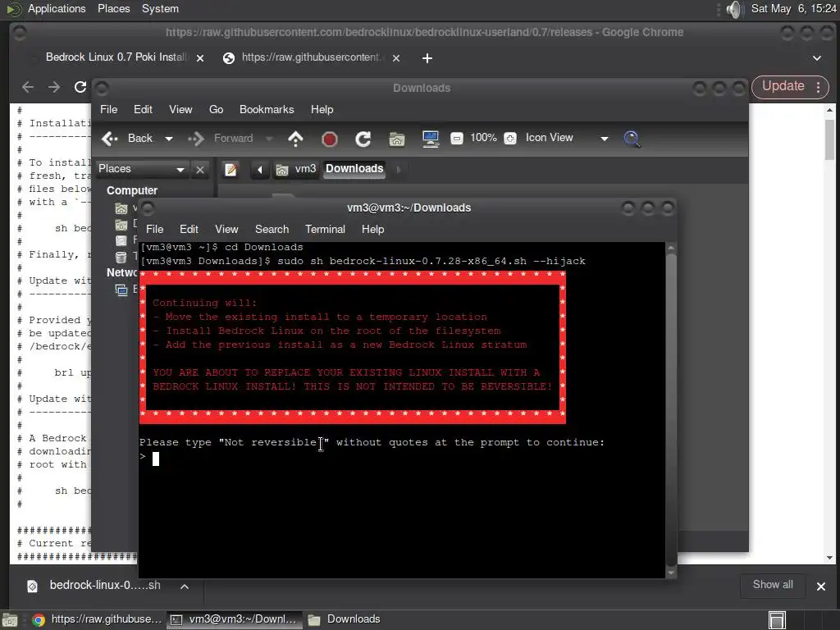
Task: Open Computer icon in file manager toolbar
Action: 430,139
